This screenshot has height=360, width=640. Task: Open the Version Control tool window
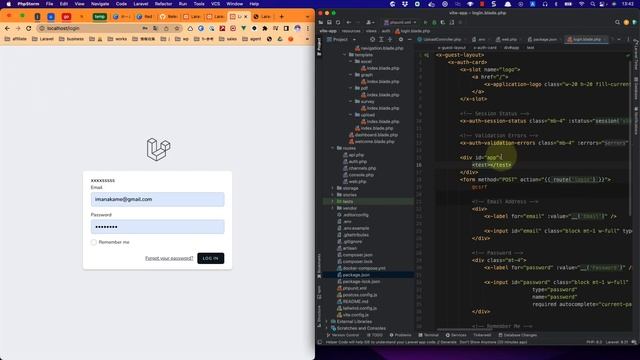(343, 335)
